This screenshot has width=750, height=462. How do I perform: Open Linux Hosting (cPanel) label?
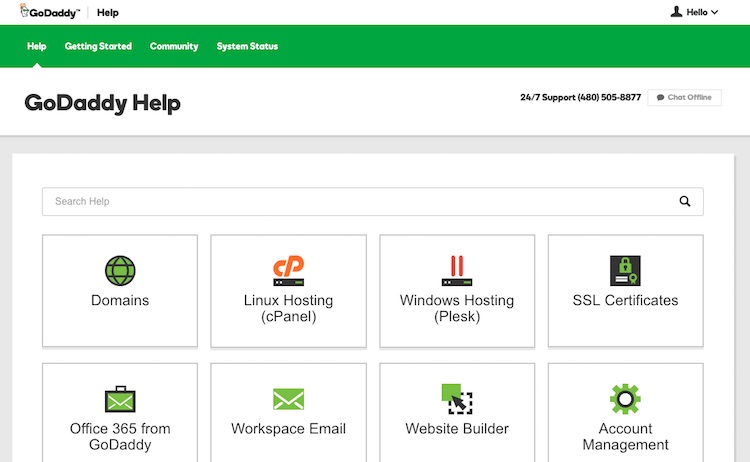tap(288, 308)
